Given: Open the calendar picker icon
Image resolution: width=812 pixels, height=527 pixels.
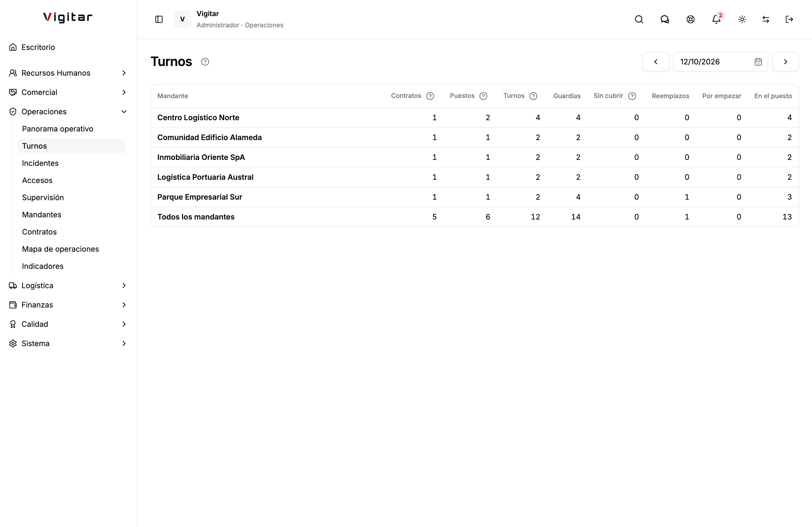Looking at the screenshot, I should point(758,62).
